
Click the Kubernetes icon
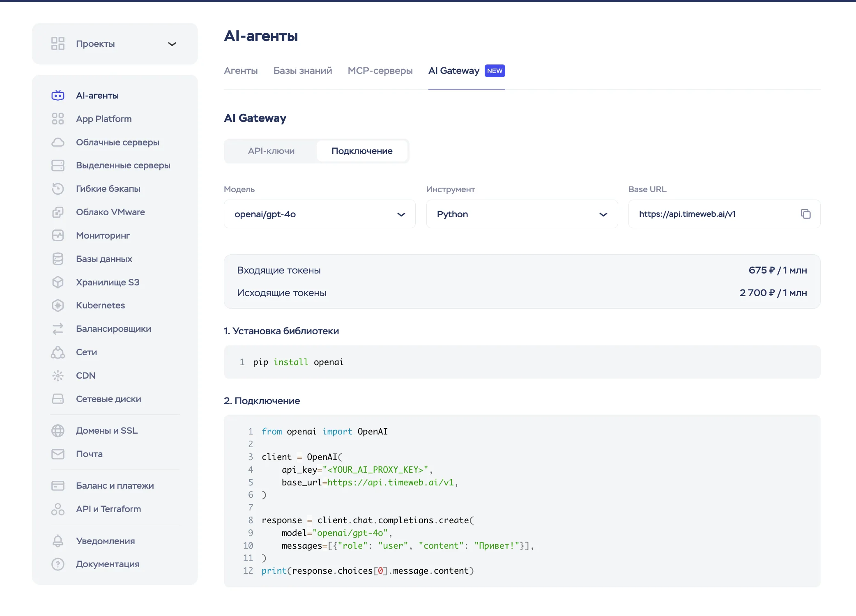[x=58, y=305]
